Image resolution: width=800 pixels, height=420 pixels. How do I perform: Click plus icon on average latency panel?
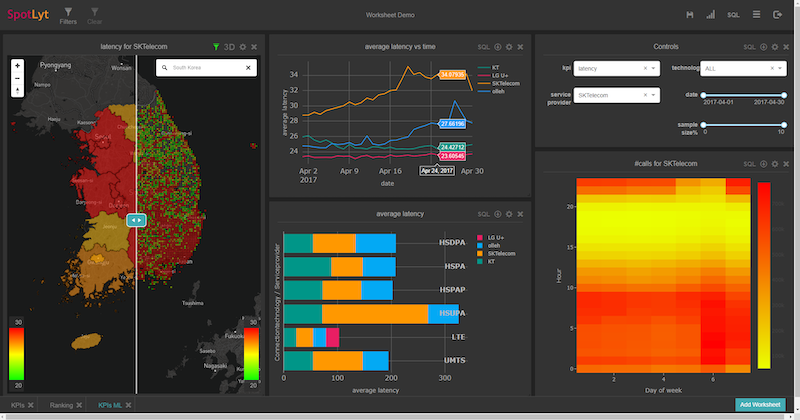[x=497, y=214]
